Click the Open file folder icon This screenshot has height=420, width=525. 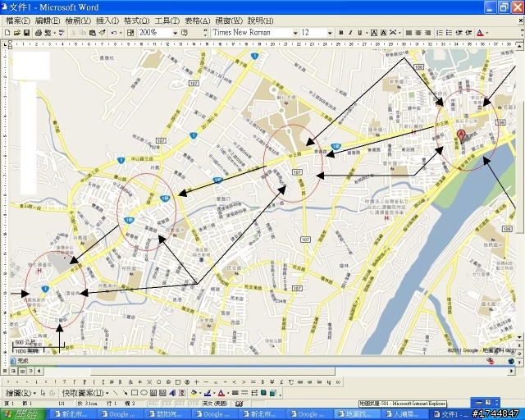[x=17, y=33]
